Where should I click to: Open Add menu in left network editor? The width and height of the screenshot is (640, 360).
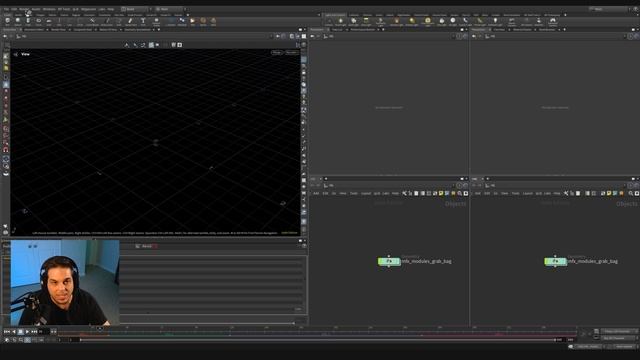point(316,193)
